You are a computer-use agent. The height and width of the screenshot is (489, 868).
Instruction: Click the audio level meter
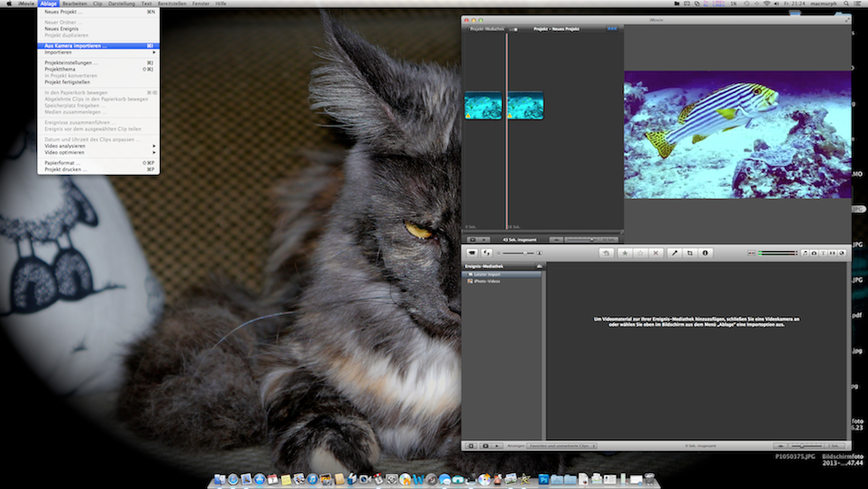[x=778, y=253]
